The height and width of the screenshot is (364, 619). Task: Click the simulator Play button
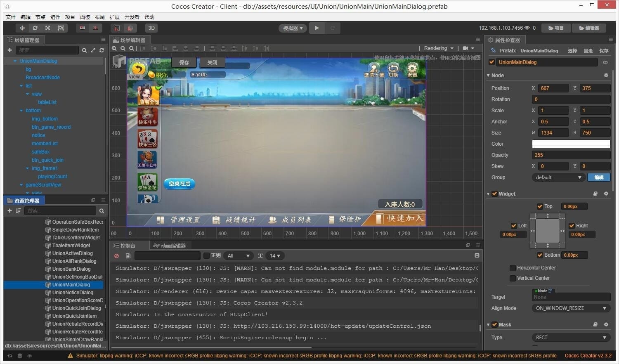point(317,28)
